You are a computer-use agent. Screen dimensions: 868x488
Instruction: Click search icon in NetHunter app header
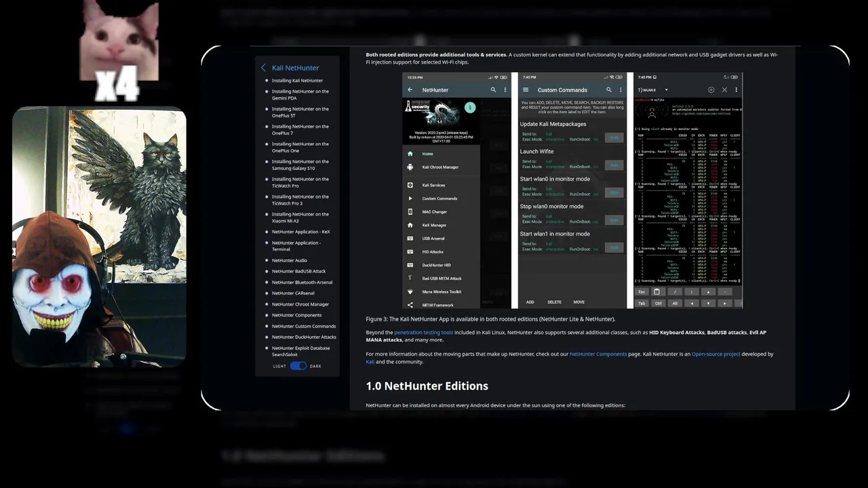tap(493, 89)
